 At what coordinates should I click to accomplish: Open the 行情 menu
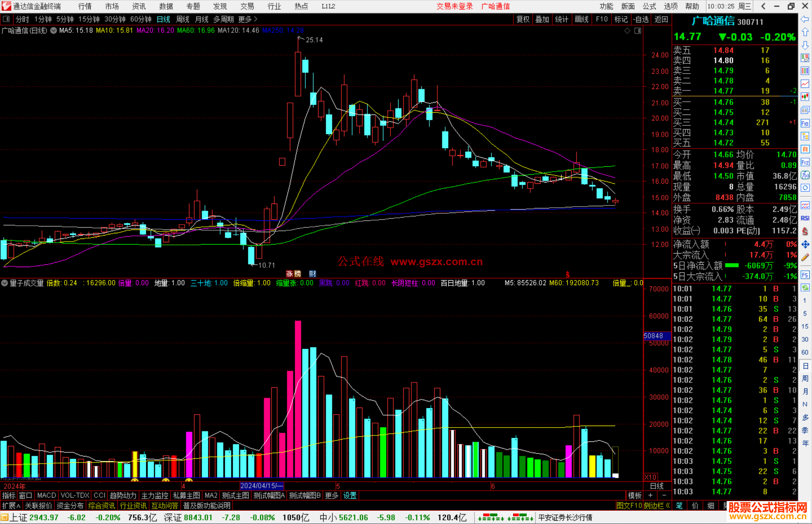[85, 6]
